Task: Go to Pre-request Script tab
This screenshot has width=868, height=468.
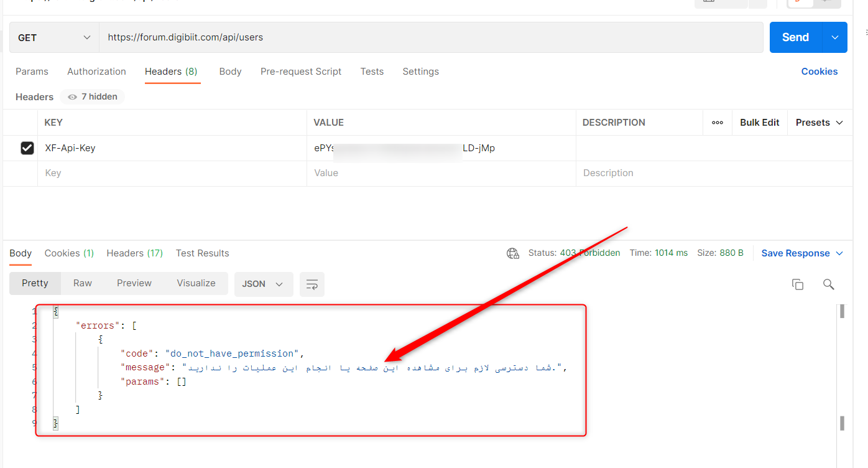Action: 301,72
